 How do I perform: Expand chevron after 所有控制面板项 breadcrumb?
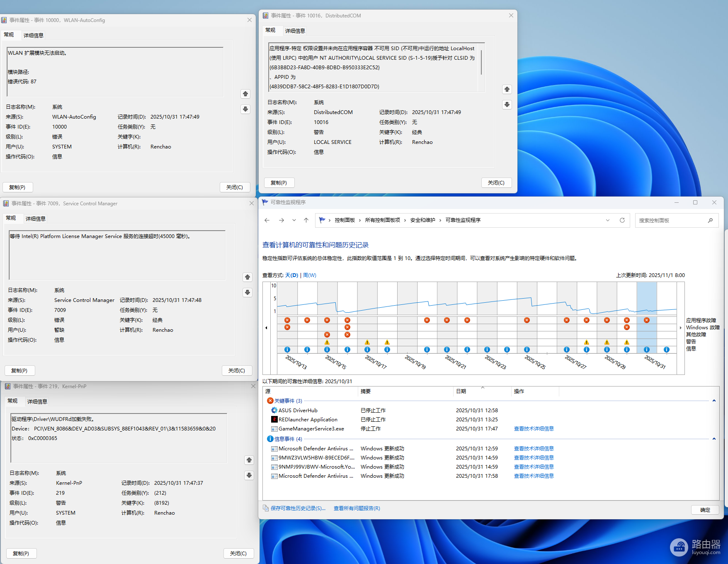pyautogui.click(x=405, y=220)
